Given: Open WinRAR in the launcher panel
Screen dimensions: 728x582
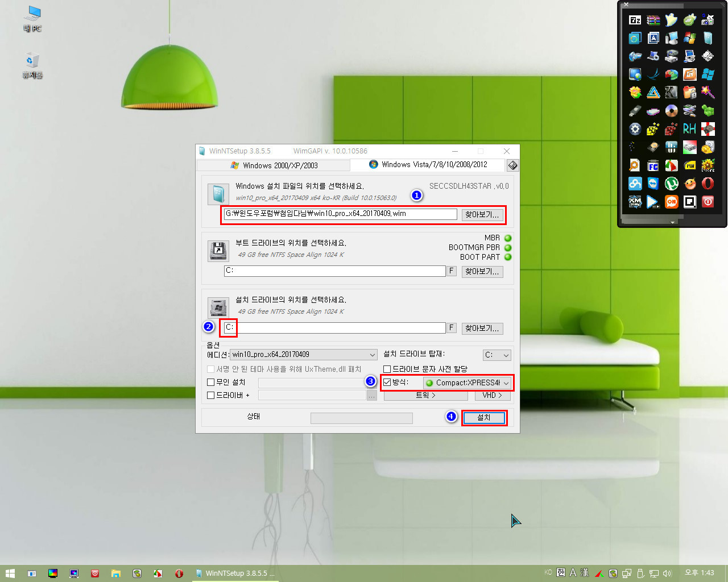Looking at the screenshot, I should [x=653, y=20].
